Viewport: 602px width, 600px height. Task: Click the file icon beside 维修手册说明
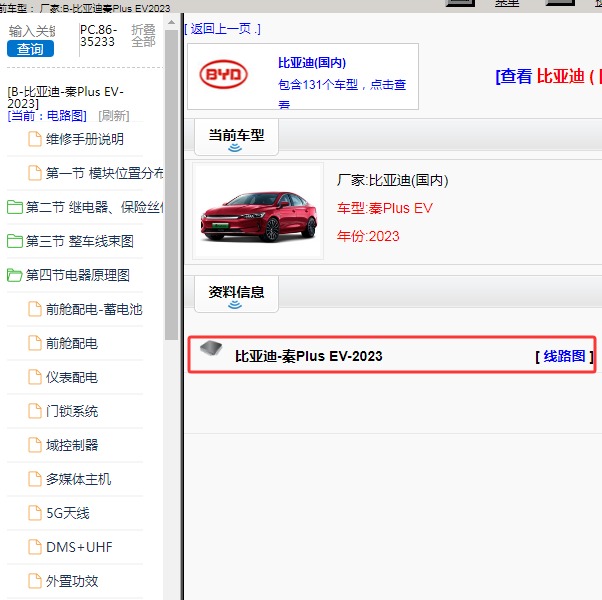pos(35,139)
